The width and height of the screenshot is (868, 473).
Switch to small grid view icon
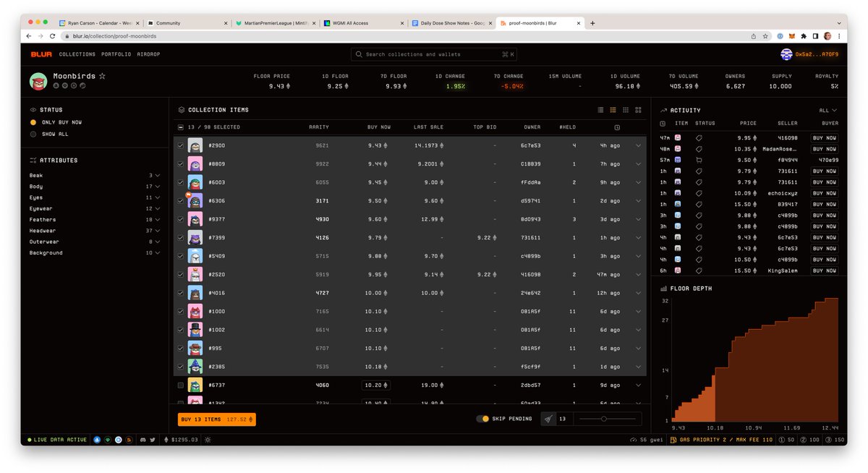click(626, 110)
